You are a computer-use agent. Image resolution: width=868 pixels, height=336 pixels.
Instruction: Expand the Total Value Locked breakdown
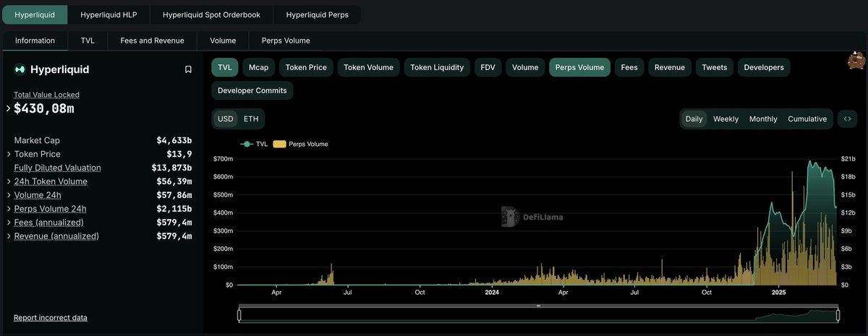[9, 108]
